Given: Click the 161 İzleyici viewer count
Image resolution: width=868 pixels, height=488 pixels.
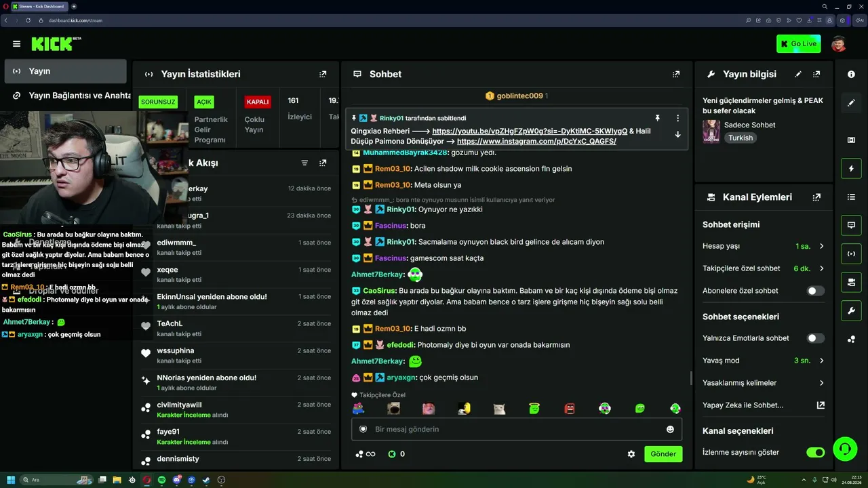Looking at the screenshot, I should click(x=299, y=108).
